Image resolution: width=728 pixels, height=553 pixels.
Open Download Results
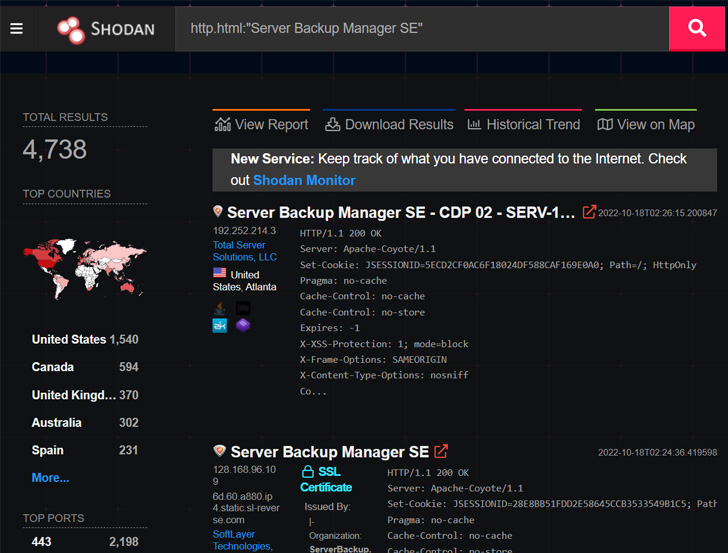point(389,124)
